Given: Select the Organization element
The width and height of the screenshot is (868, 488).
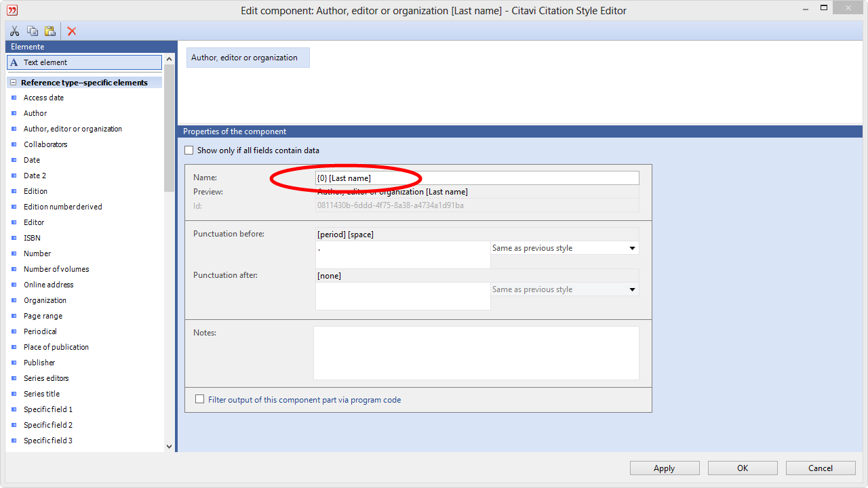Looking at the screenshot, I should click(45, 300).
